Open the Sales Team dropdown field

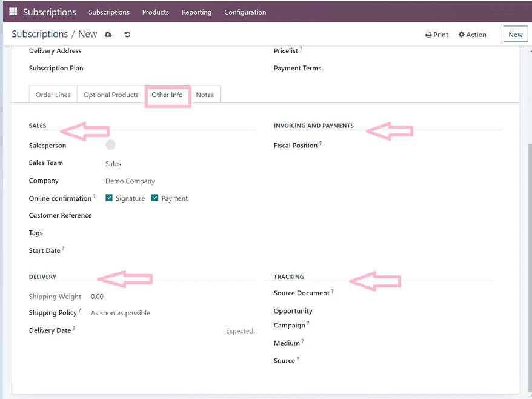176,164
